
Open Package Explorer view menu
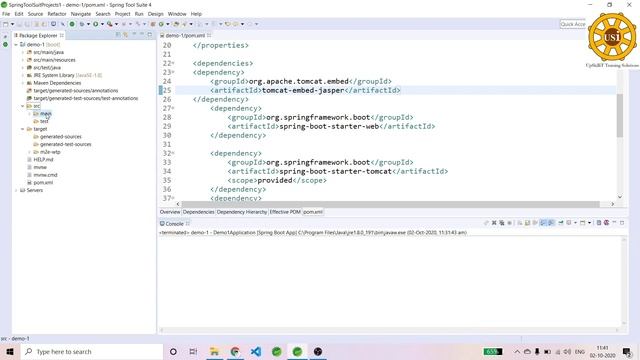[x=134, y=35]
